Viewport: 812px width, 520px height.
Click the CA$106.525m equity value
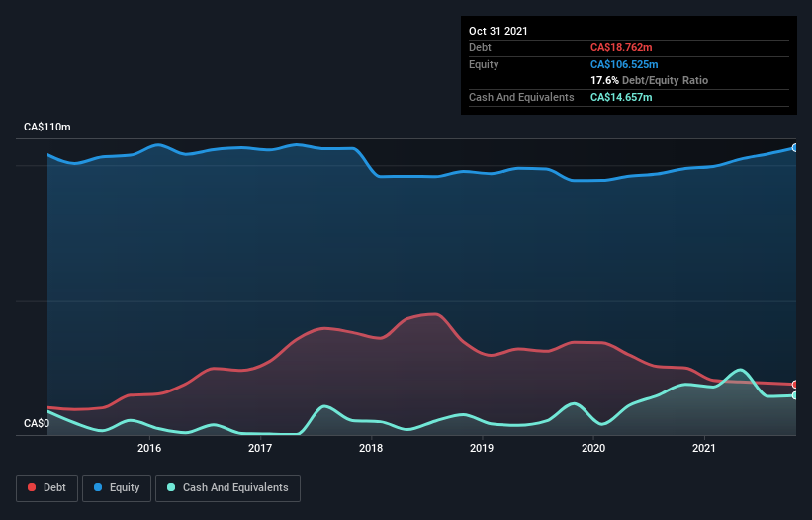click(x=624, y=64)
